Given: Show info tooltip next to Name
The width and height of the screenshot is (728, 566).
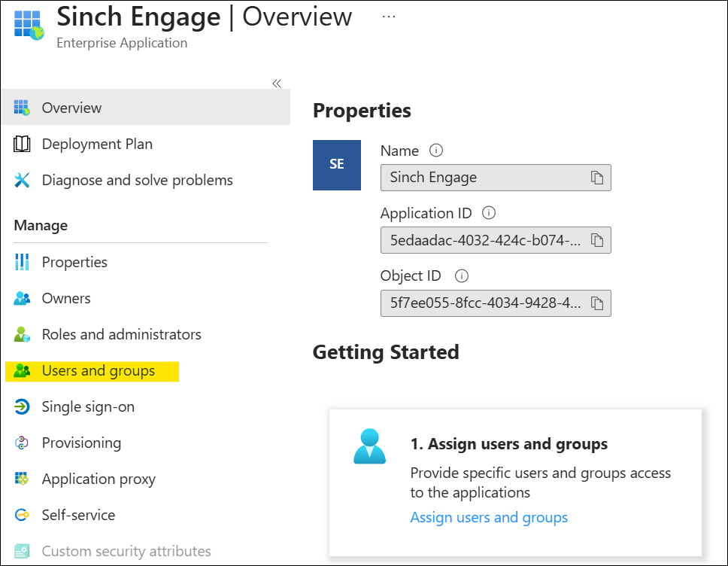Looking at the screenshot, I should (x=436, y=151).
